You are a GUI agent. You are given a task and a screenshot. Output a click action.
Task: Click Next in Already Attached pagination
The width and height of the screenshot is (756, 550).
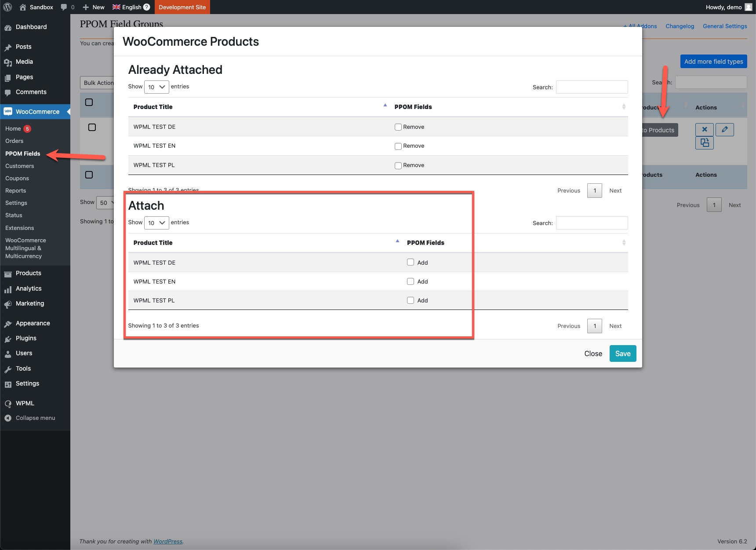(615, 190)
